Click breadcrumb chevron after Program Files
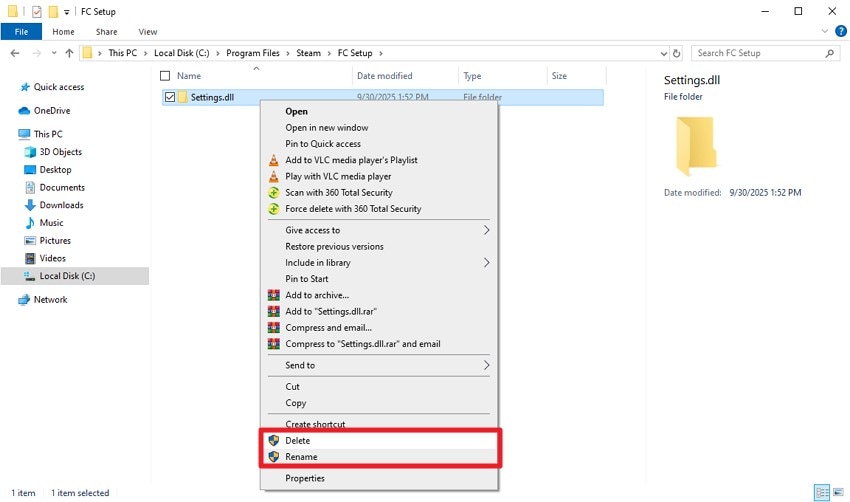 coord(288,53)
